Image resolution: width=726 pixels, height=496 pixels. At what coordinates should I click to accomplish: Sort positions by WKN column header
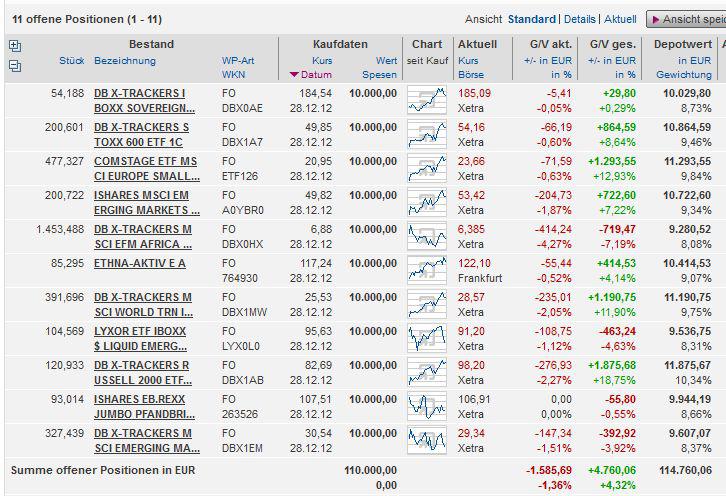click(x=233, y=75)
